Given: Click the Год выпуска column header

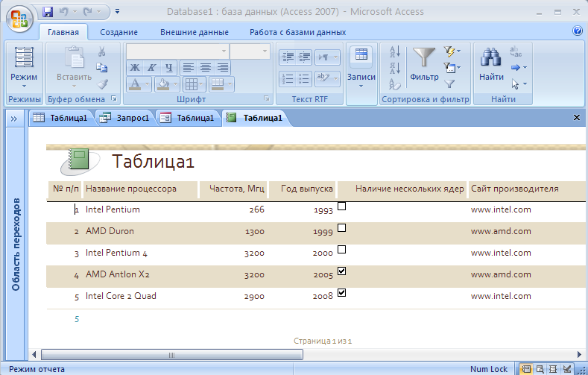Looking at the screenshot, I should 302,189.
